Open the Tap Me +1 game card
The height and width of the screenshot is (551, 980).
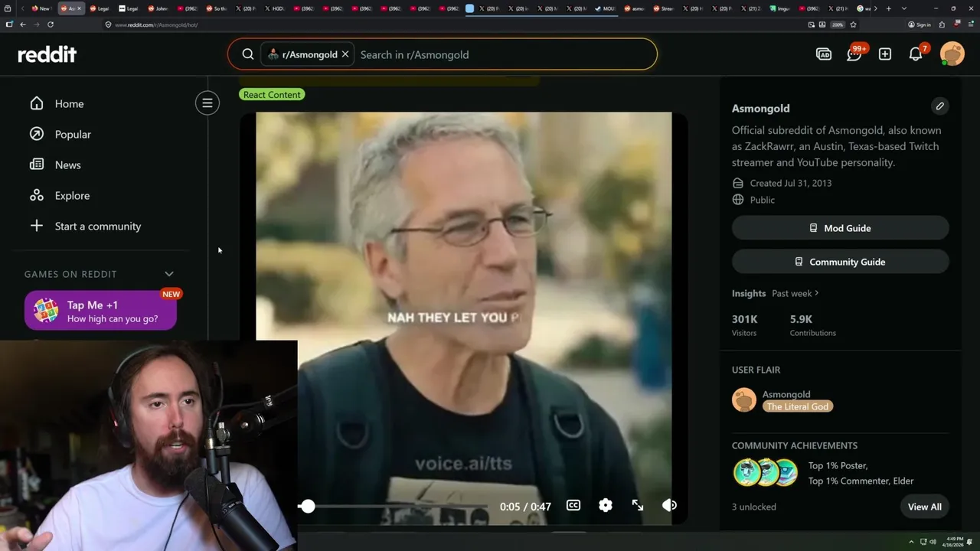pyautogui.click(x=100, y=311)
